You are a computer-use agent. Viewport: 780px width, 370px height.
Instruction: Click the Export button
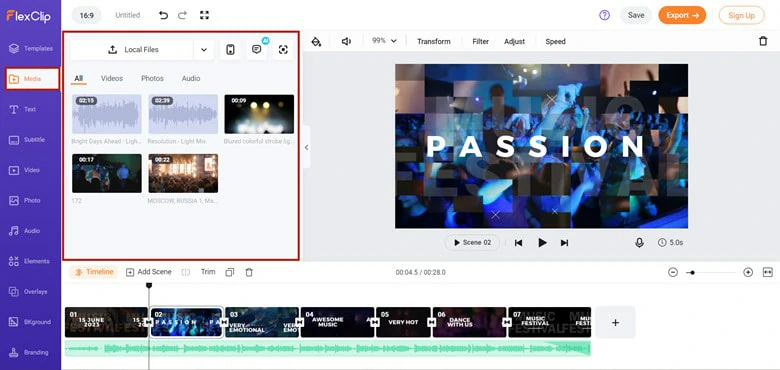click(x=682, y=15)
